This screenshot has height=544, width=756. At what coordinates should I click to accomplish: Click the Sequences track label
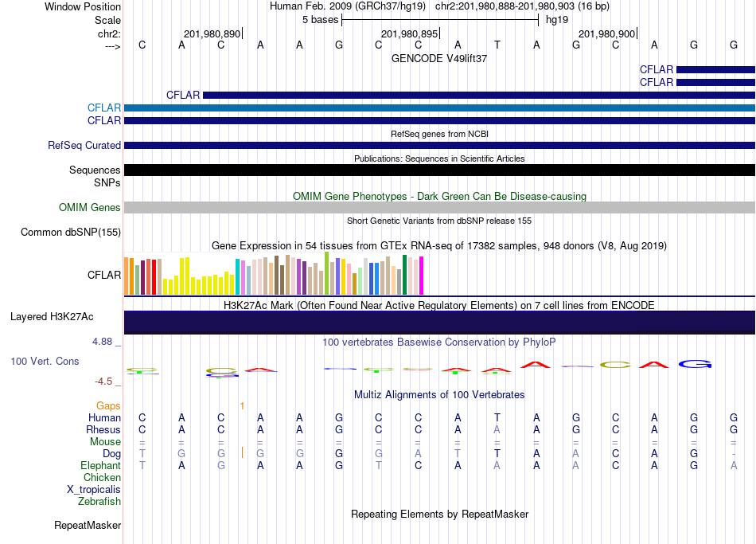point(95,170)
